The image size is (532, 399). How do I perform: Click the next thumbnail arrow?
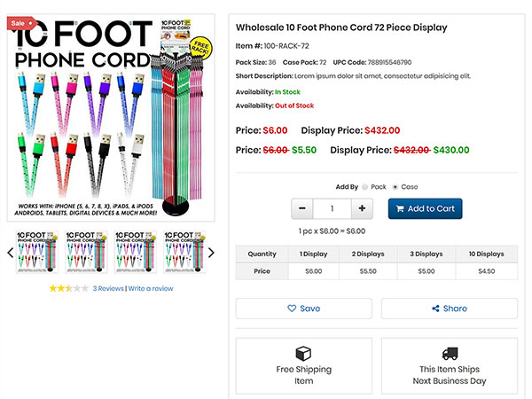[211, 253]
